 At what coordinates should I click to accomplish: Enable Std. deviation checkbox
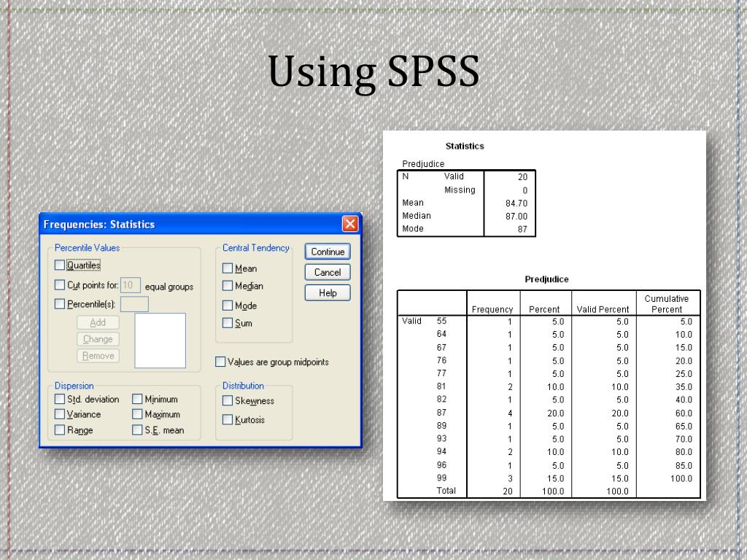[60, 399]
